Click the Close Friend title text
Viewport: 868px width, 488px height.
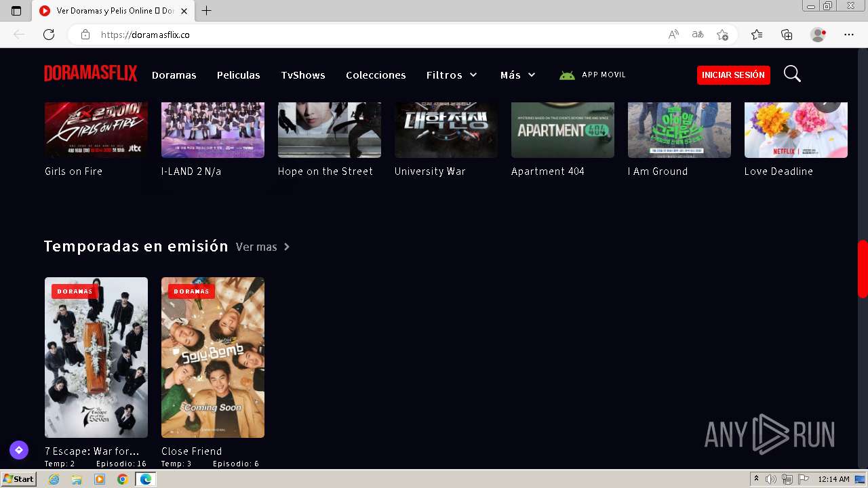[x=192, y=451]
